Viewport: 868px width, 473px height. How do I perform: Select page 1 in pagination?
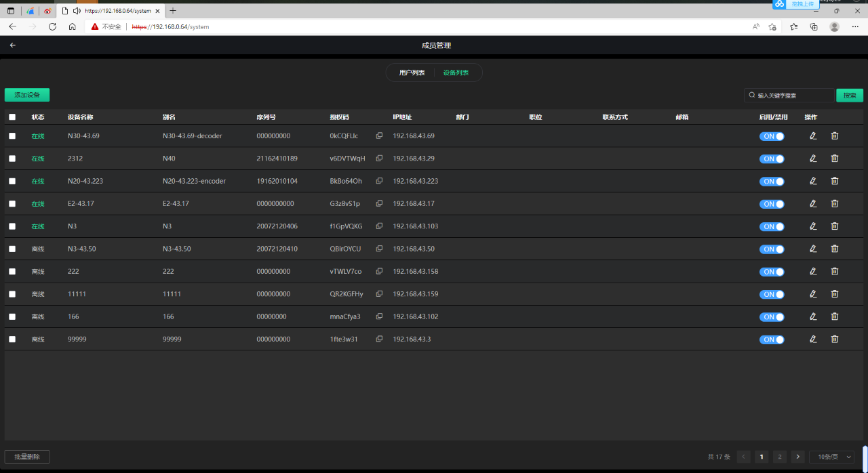[x=762, y=457]
